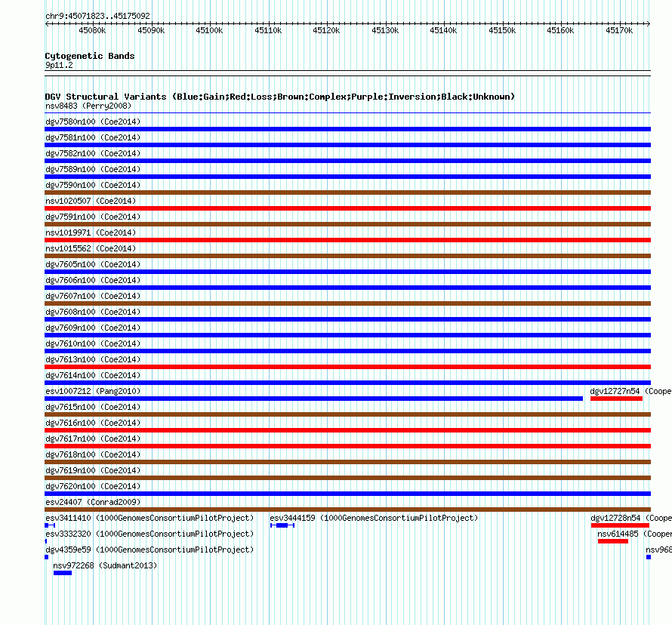Viewport: 672px width, 625px height.
Task: Click the 45080k ruler tick label
Action: [92, 30]
